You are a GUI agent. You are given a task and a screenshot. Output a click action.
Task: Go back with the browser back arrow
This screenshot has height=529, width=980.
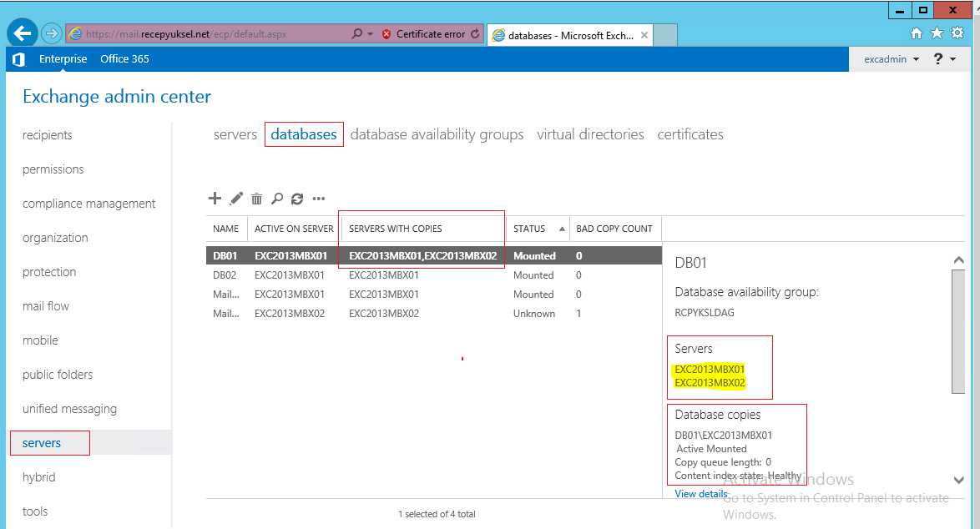click(23, 33)
